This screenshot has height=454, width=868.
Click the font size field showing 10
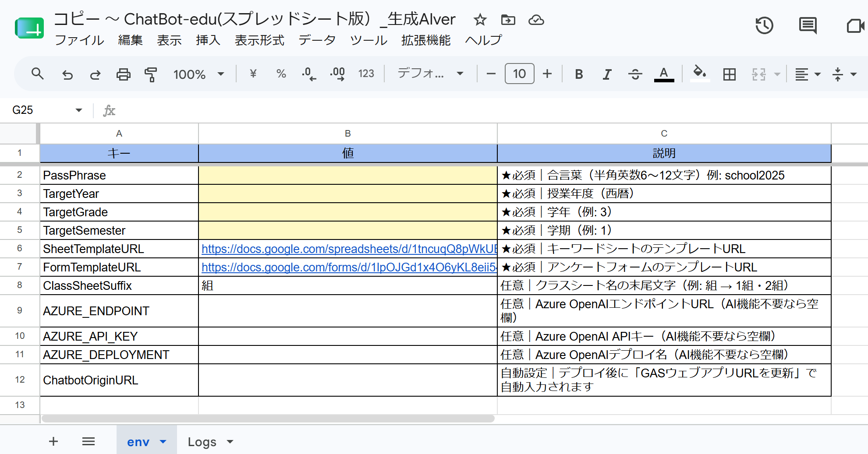tap(519, 74)
